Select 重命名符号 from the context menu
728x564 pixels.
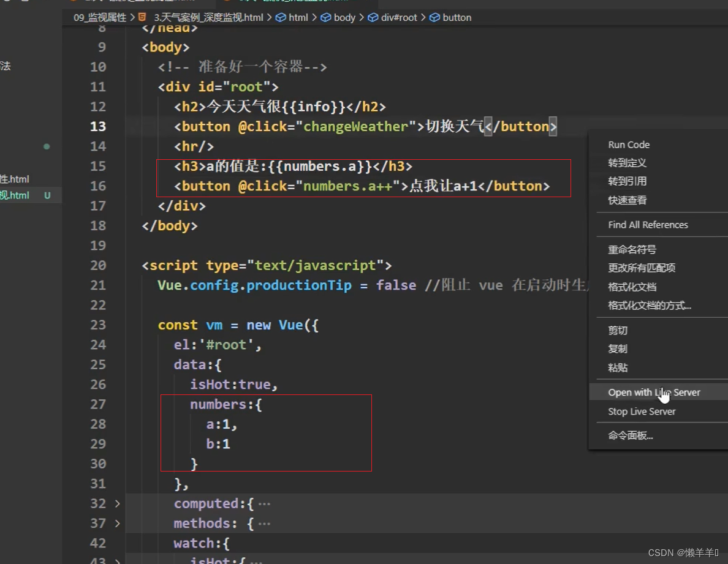(x=632, y=249)
